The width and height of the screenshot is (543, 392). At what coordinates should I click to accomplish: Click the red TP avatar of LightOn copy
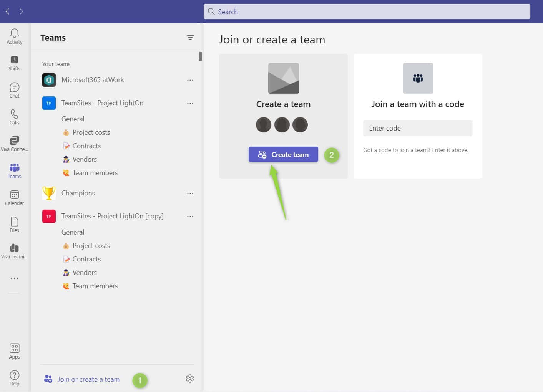pos(49,216)
